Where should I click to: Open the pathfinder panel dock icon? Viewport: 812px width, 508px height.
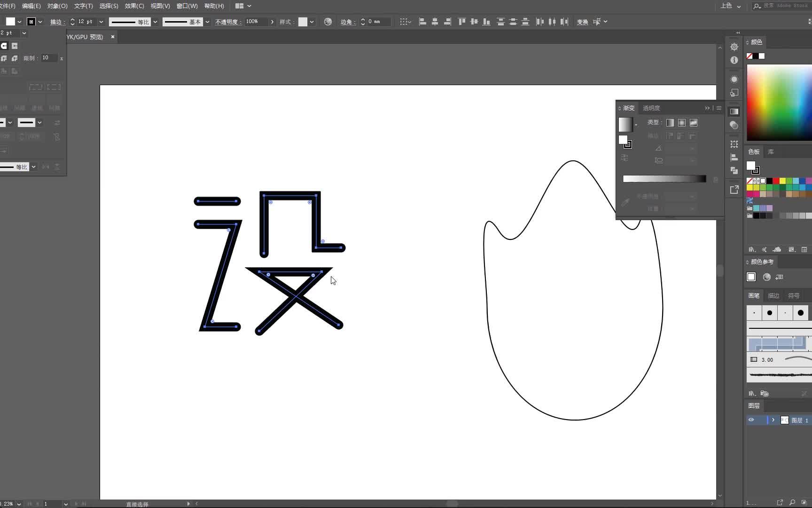(734, 170)
